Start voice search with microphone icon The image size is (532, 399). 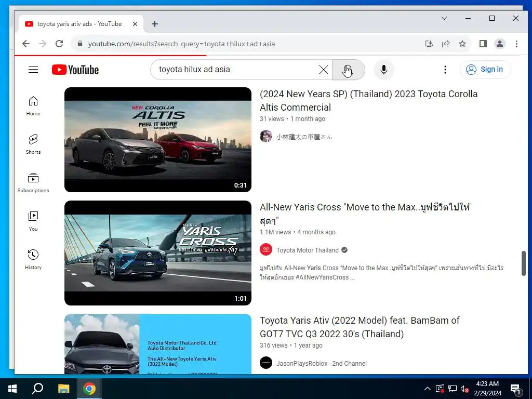pyautogui.click(x=384, y=70)
